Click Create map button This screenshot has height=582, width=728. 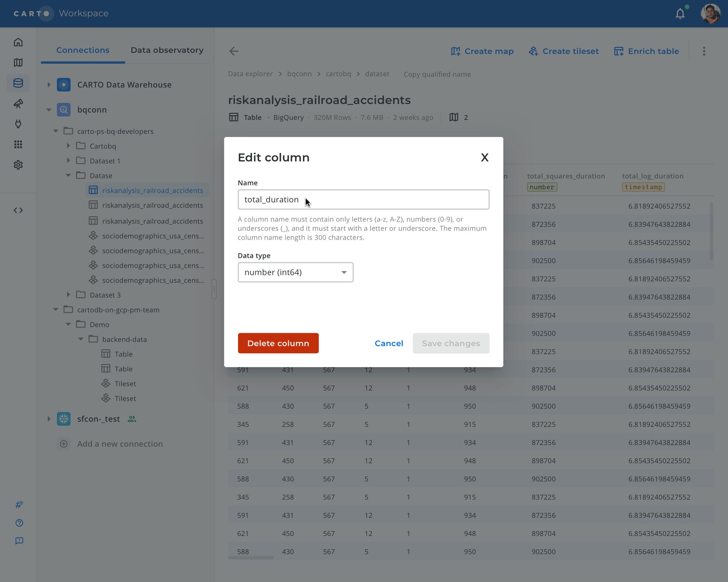tap(482, 51)
